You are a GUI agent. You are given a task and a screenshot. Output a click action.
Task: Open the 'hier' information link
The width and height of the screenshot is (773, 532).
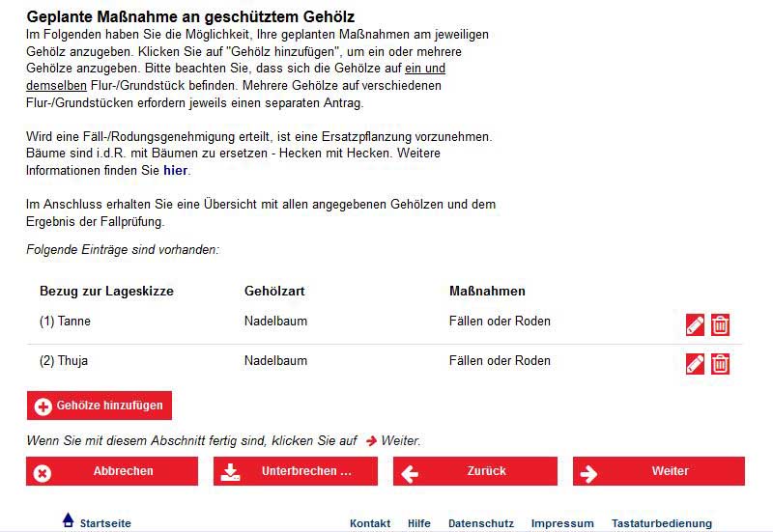click(x=175, y=170)
